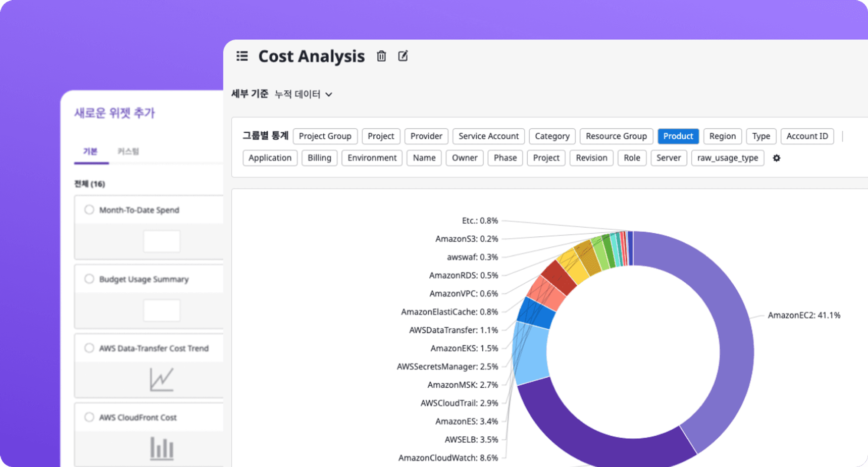Group by Provider

click(426, 136)
